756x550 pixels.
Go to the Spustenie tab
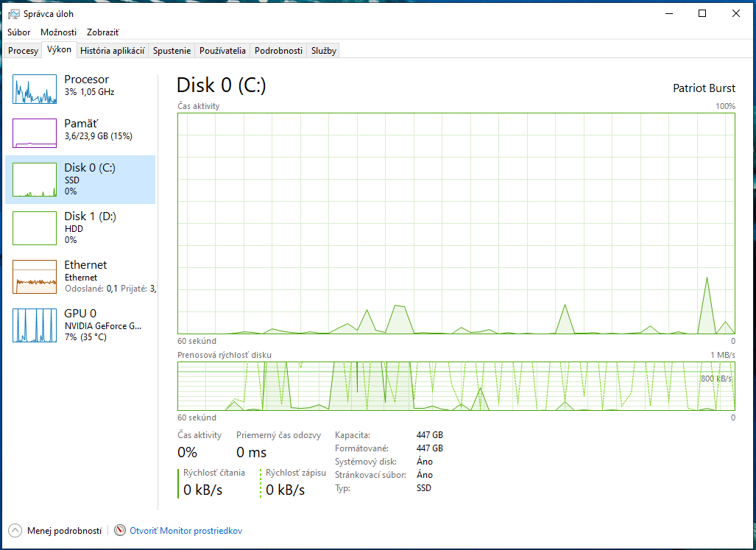pyautogui.click(x=172, y=51)
